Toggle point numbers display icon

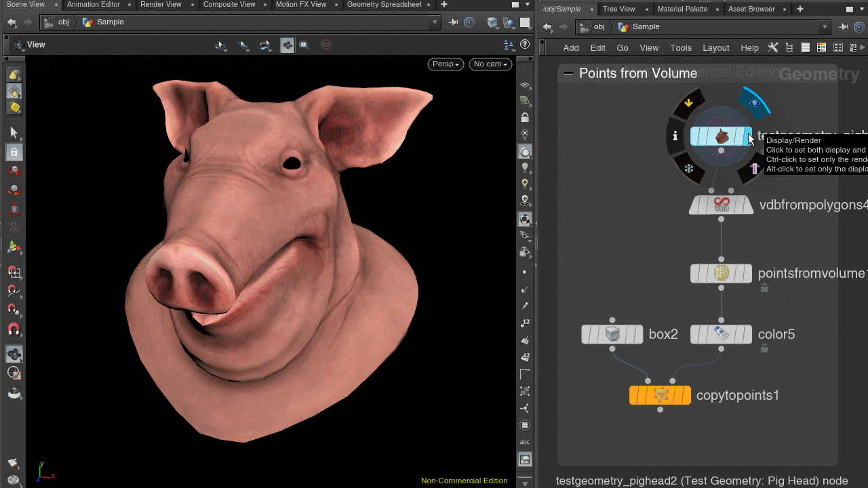(525, 323)
